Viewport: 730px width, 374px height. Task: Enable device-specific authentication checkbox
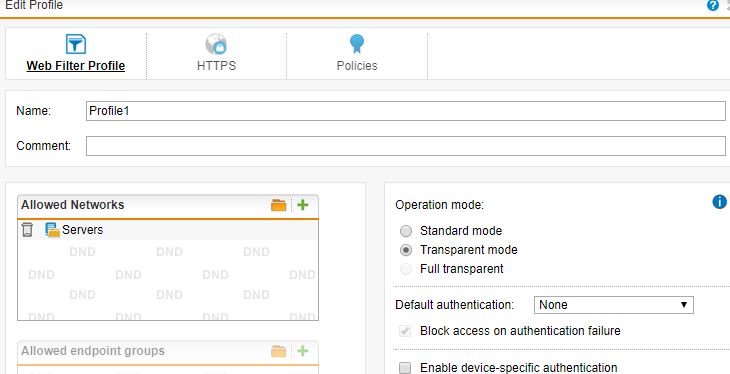click(x=406, y=368)
